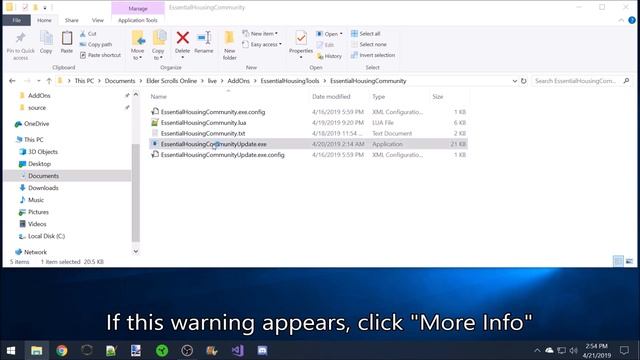The image size is (640, 360).
Task: Select Network in the navigation pane
Action: click(x=35, y=252)
